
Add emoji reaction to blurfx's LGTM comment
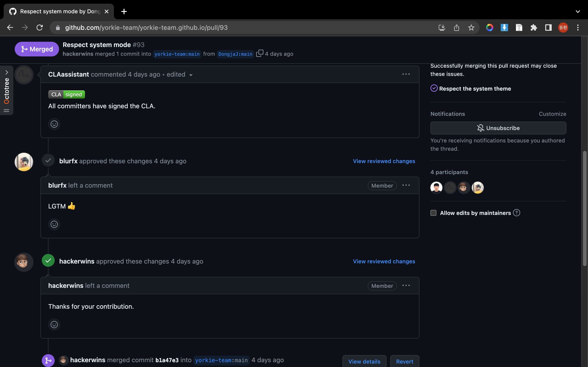(x=54, y=224)
